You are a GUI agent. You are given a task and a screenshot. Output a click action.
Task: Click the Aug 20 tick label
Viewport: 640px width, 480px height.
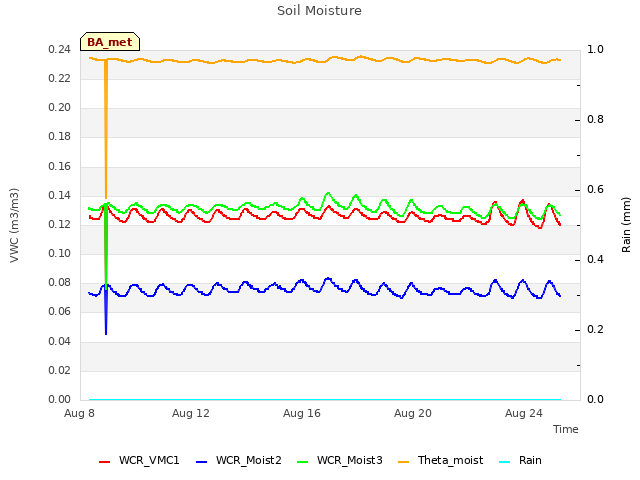pos(413,413)
